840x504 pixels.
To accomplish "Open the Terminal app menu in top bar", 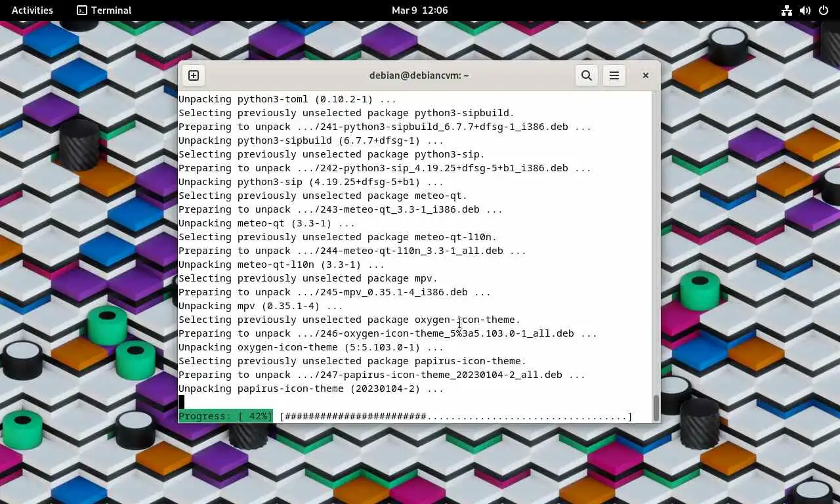I will click(104, 10).
